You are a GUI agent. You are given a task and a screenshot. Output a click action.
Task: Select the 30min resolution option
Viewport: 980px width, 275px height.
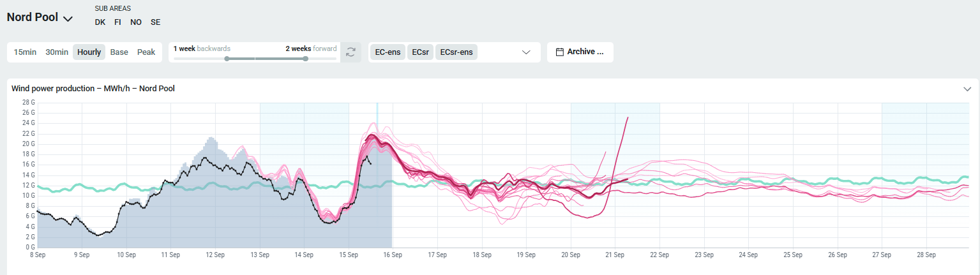57,52
